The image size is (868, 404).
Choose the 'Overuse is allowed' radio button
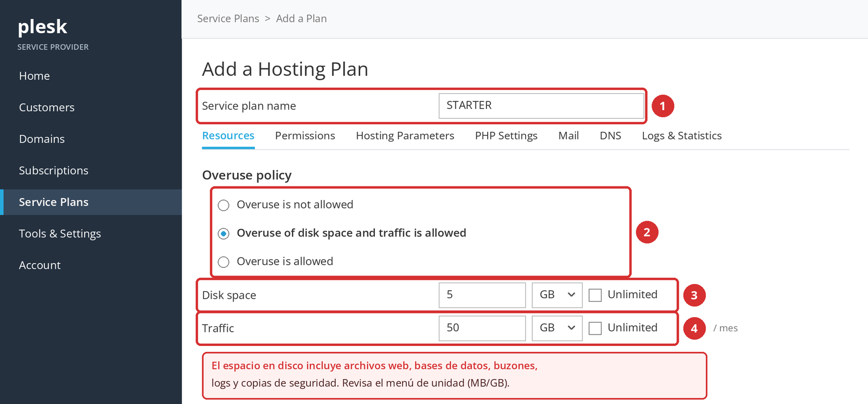224,262
